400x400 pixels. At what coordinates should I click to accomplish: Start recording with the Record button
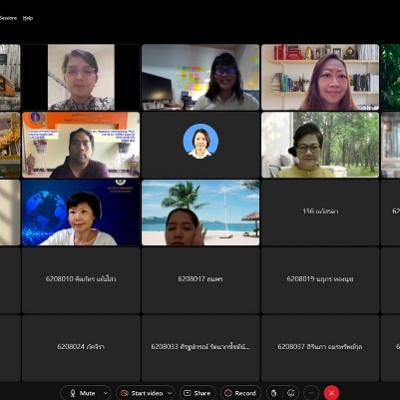tap(241, 393)
